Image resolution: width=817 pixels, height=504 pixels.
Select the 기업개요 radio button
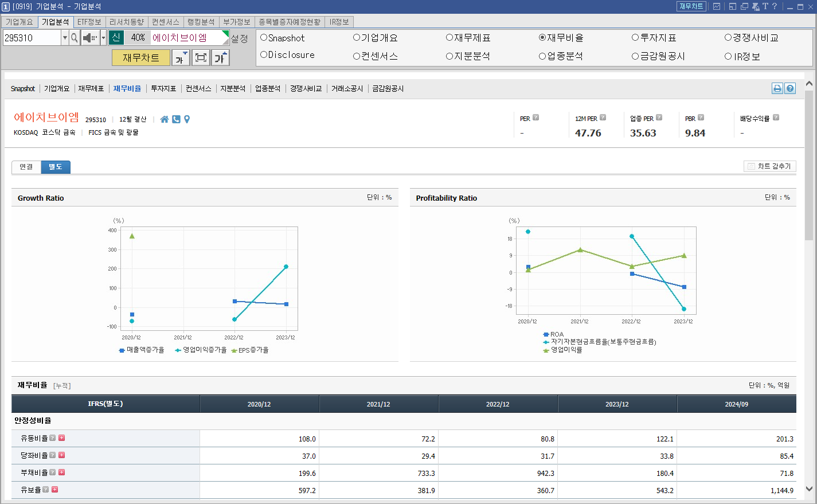point(357,37)
